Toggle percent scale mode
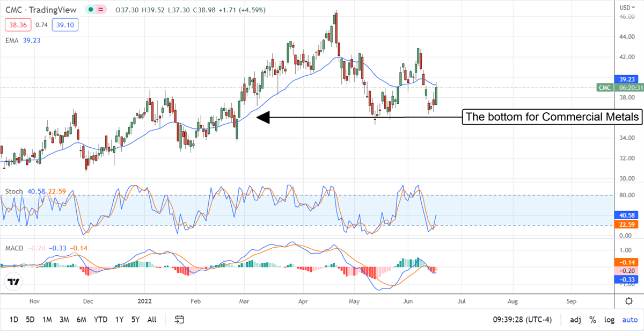644x331 pixels. (593, 320)
